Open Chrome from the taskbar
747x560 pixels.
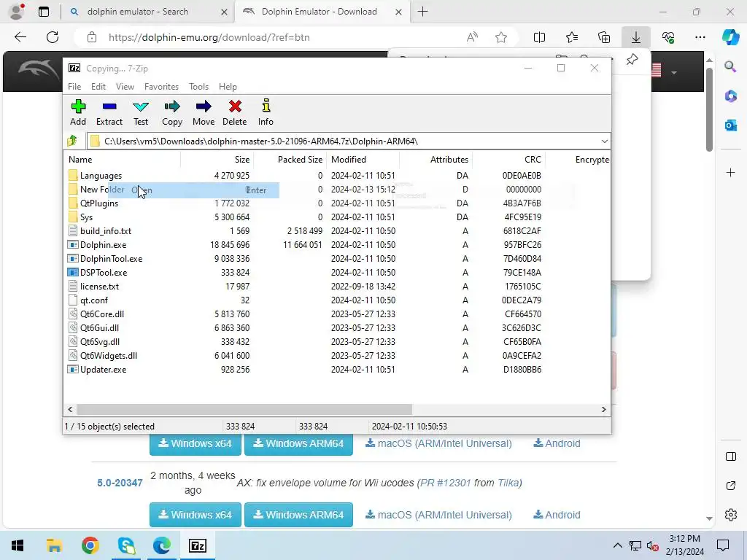tap(90, 545)
